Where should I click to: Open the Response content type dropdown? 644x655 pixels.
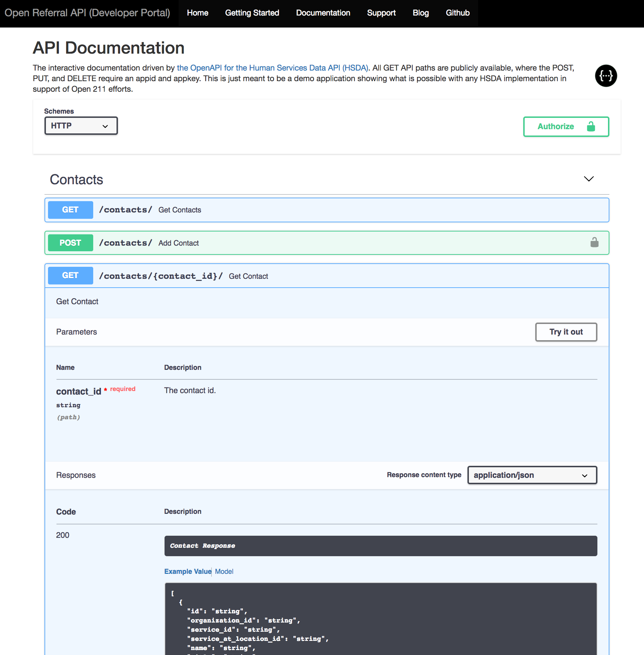pos(532,475)
